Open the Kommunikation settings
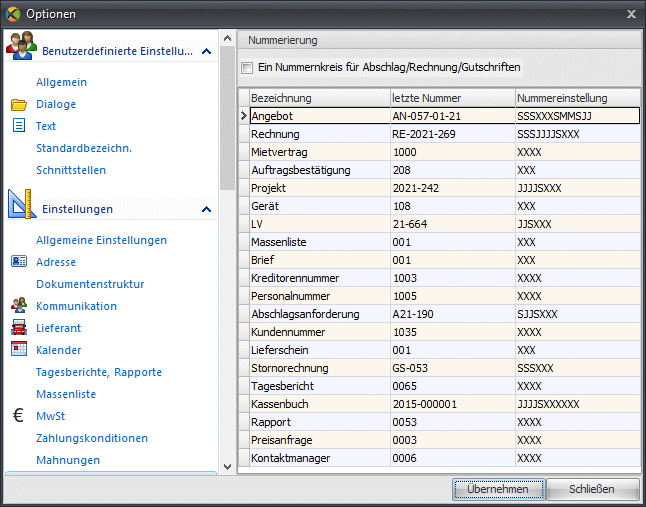This screenshot has width=646, height=507. pyautogui.click(x=77, y=306)
